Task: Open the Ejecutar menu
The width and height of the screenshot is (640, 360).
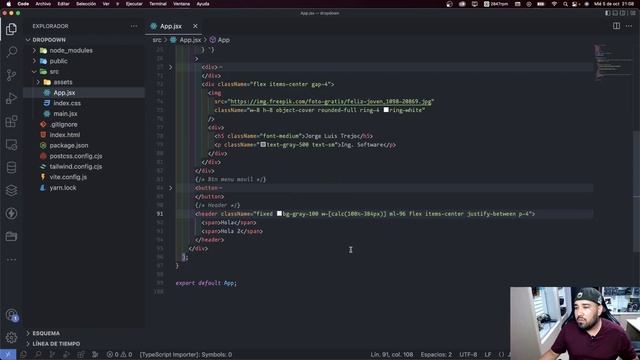Action: pyautogui.click(x=134, y=4)
